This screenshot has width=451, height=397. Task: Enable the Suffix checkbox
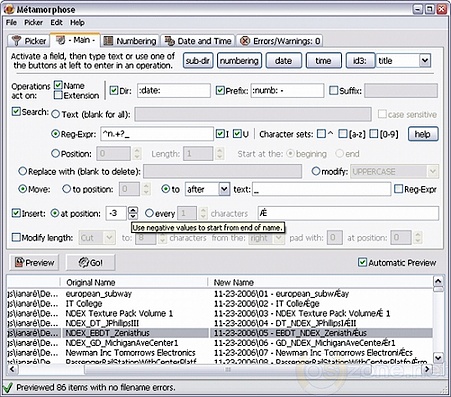[333, 90]
